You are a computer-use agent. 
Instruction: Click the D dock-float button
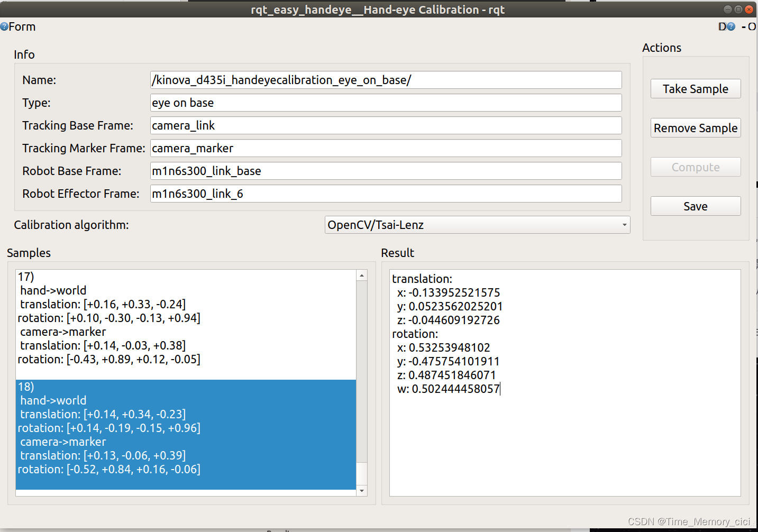point(722,26)
